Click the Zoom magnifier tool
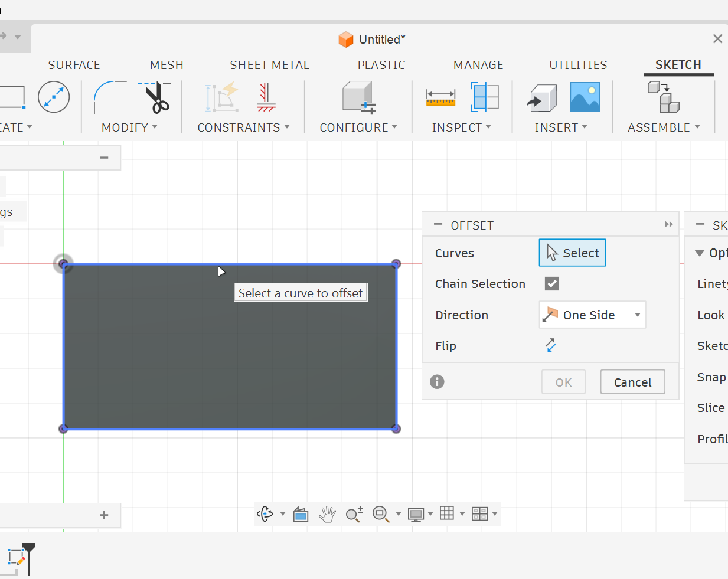Image resolution: width=728 pixels, height=579 pixels. click(x=354, y=514)
